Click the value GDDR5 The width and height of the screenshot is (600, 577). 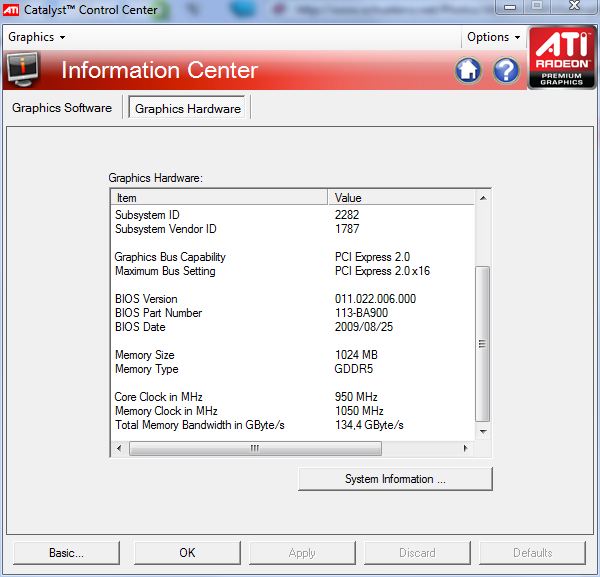pyautogui.click(x=354, y=369)
